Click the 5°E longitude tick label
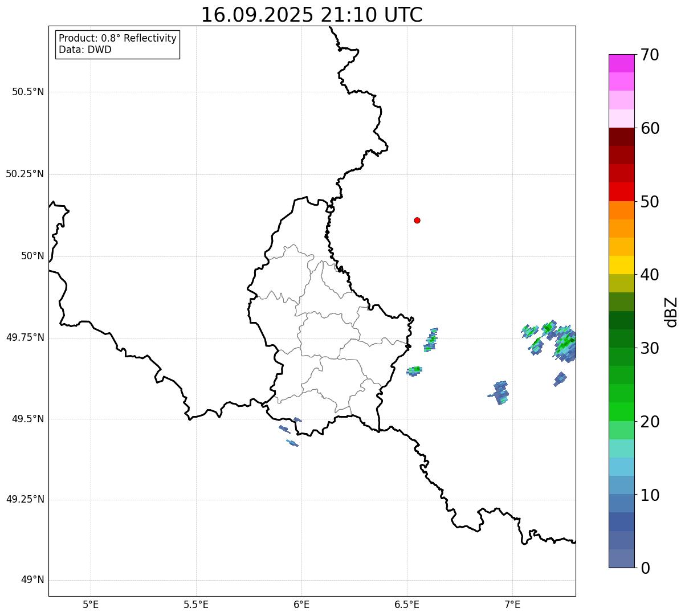 91,605
